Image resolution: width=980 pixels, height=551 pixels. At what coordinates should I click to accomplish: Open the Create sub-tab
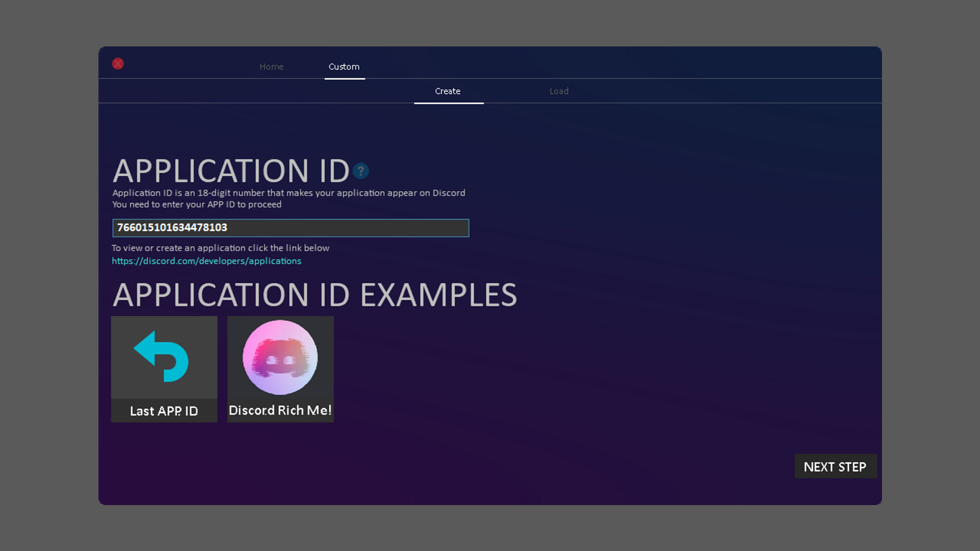(x=448, y=91)
